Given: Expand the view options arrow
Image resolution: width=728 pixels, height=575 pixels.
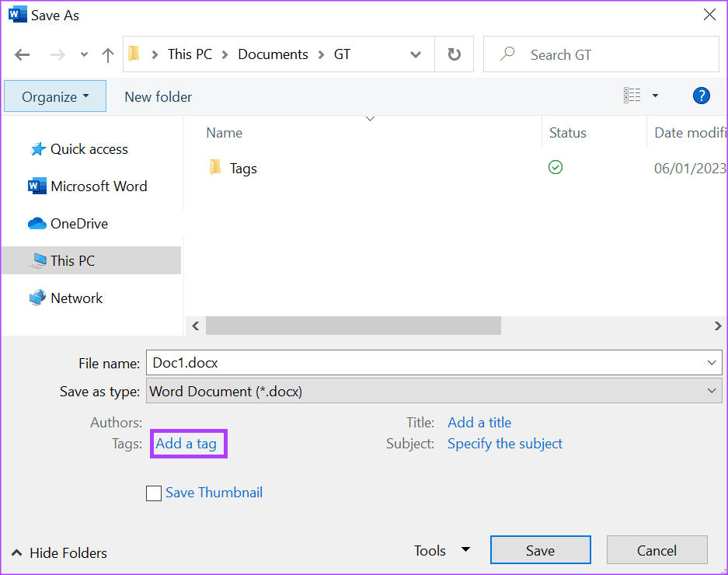Looking at the screenshot, I should coord(655,96).
